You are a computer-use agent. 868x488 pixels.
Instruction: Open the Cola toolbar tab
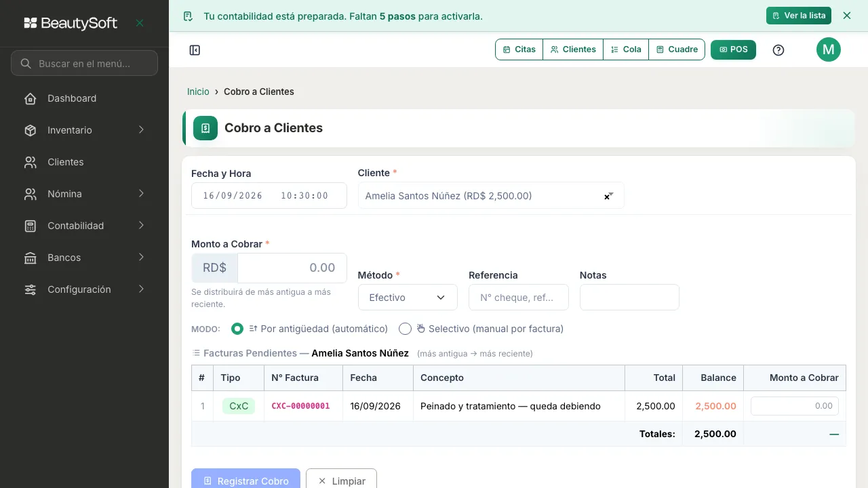626,49
